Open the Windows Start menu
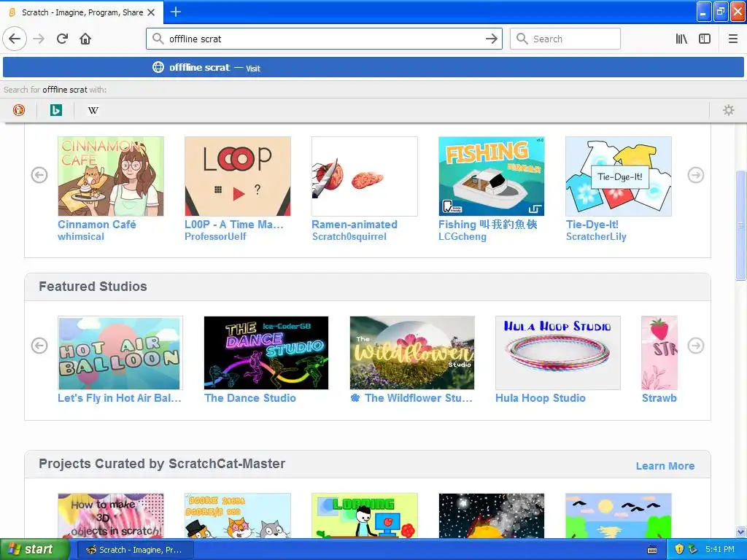Viewport: 747px width, 560px height. [x=34, y=550]
